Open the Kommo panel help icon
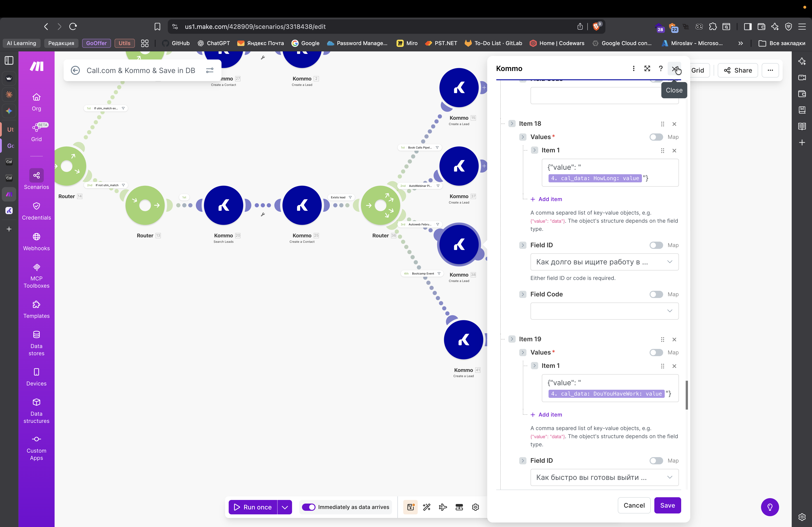Image resolution: width=812 pixels, height=527 pixels. [660, 69]
